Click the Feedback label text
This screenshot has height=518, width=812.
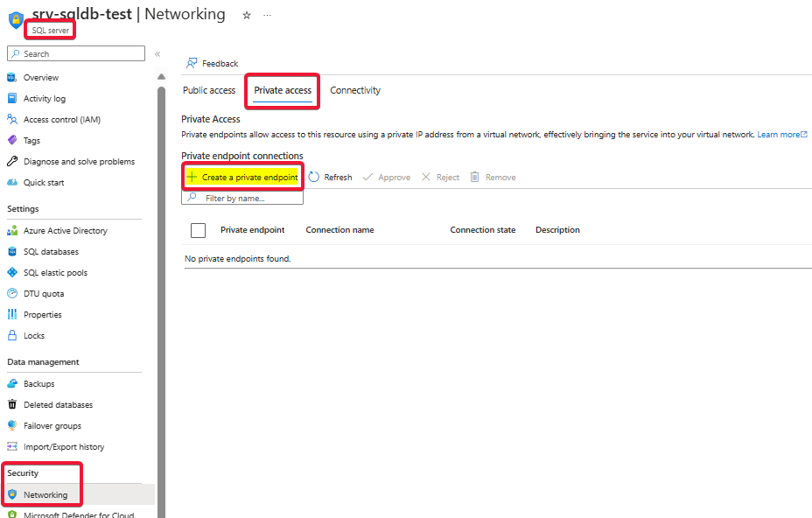point(220,64)
